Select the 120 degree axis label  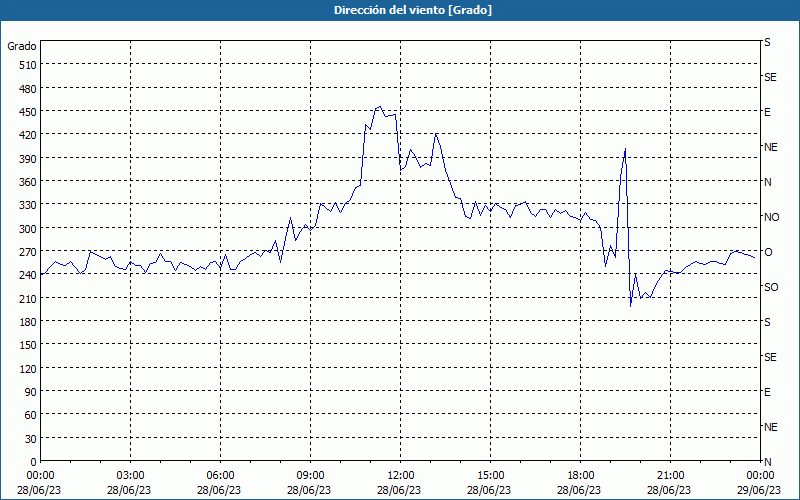click(x=28, y=368)
